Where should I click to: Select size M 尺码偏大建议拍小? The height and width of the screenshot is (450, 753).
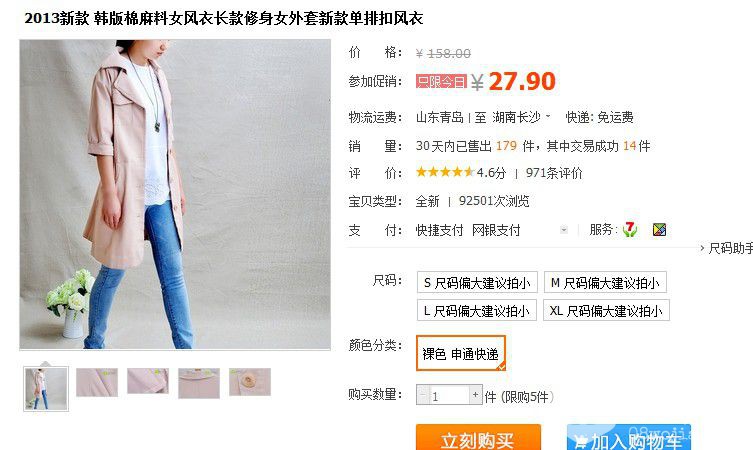(605, 282)
